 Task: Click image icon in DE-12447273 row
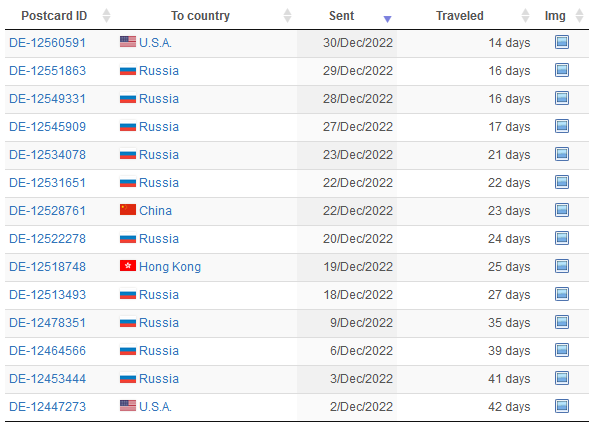coord(562,406)
